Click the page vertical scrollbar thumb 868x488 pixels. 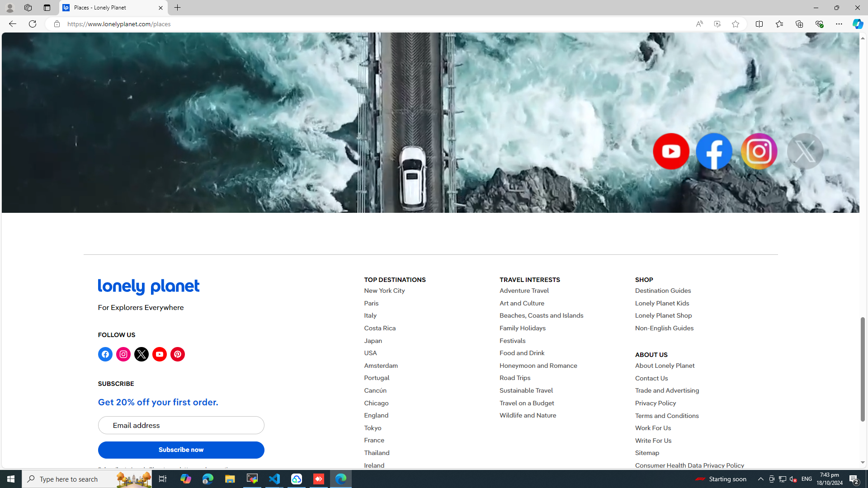click(863, 369)
